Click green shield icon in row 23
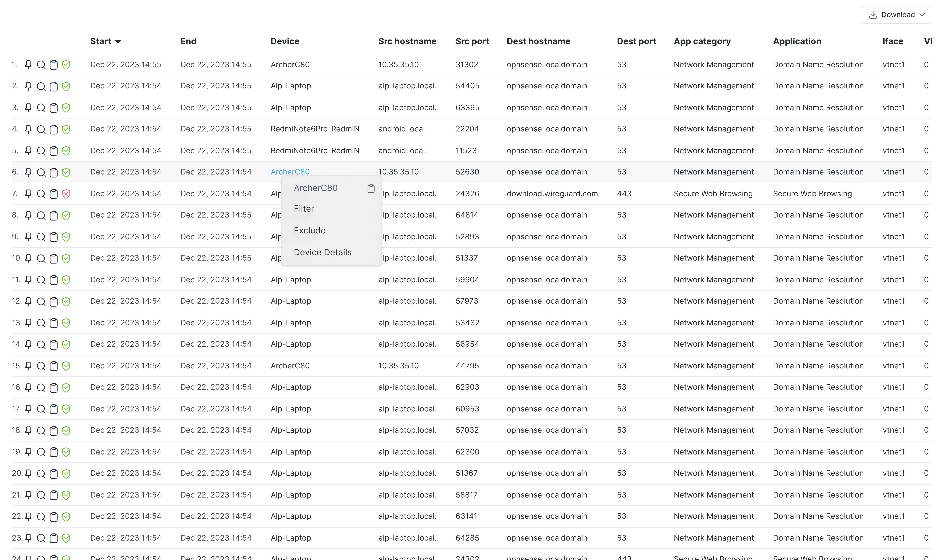The image size is (944, 560). [66, 538]
